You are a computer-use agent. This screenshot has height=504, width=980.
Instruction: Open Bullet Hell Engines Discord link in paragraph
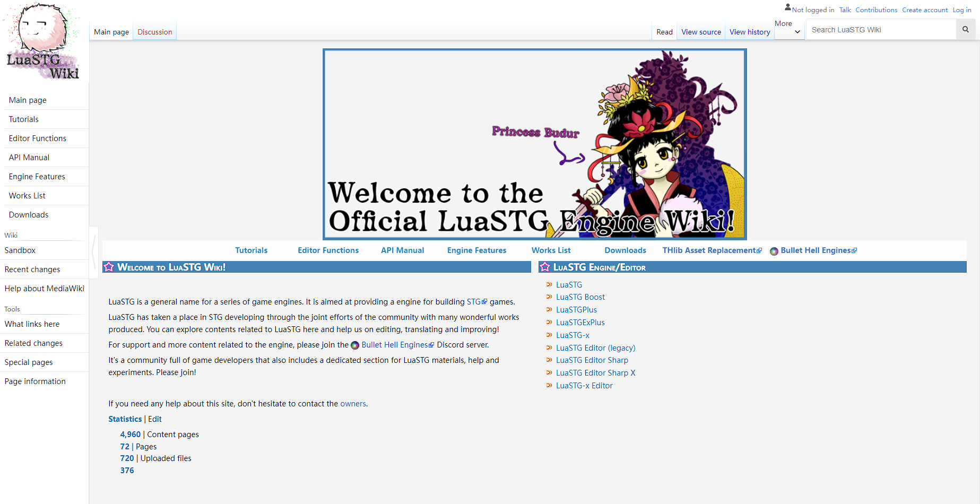[398, 345]
